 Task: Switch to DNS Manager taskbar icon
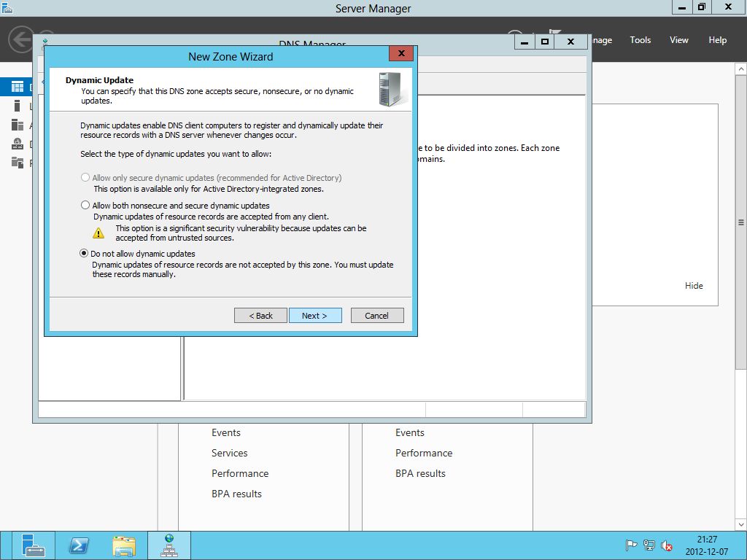(x=169, y=545)
